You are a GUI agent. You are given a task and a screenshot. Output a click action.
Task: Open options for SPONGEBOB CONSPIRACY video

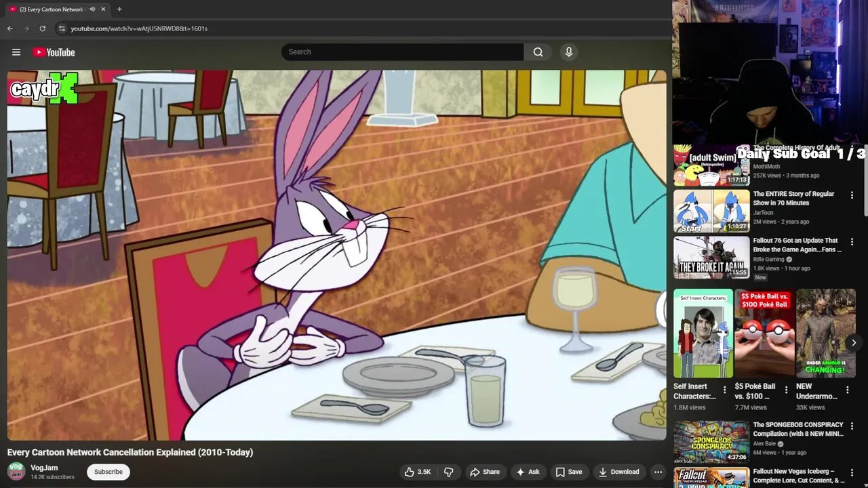[852, 426]
